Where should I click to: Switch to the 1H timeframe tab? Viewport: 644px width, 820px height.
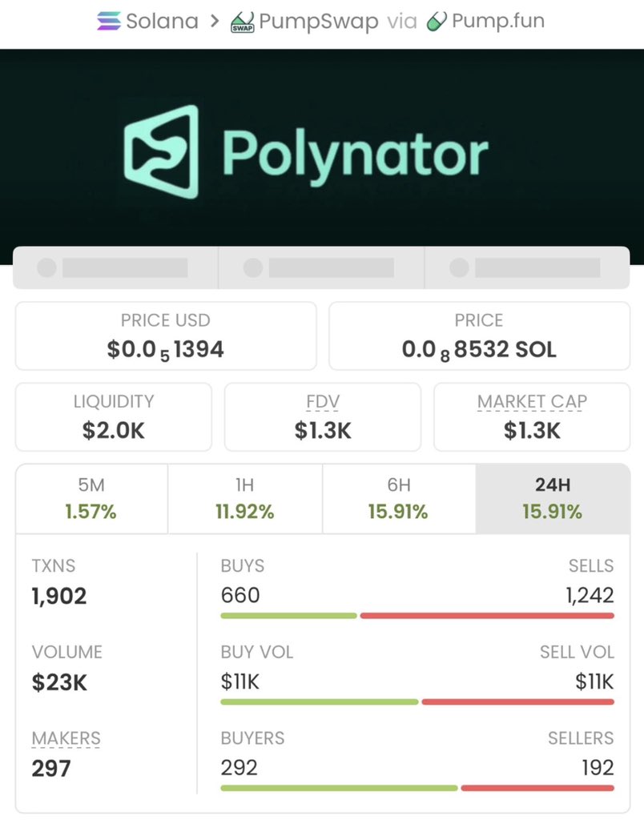pos(245,499)
